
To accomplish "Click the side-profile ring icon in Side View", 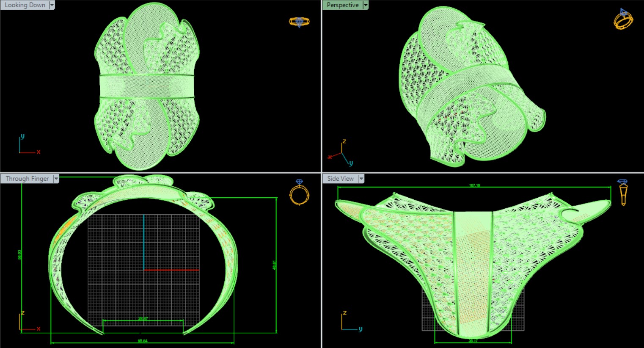I will tap(622, 192).
